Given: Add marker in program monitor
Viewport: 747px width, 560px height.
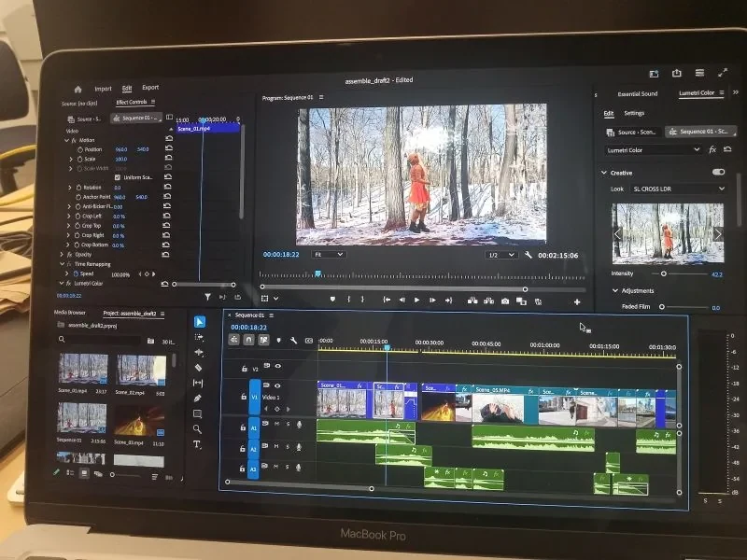Looking at the screenshot, I should coord(332,299).
